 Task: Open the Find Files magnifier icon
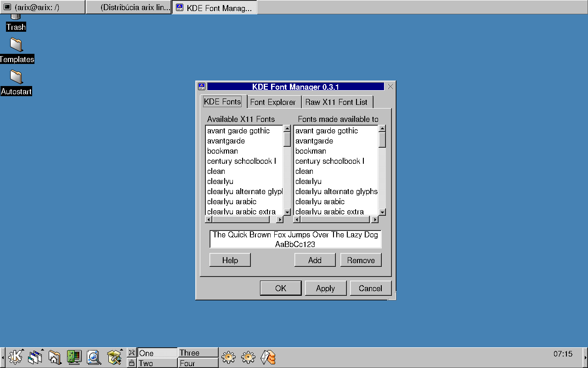tap(94, 356)
